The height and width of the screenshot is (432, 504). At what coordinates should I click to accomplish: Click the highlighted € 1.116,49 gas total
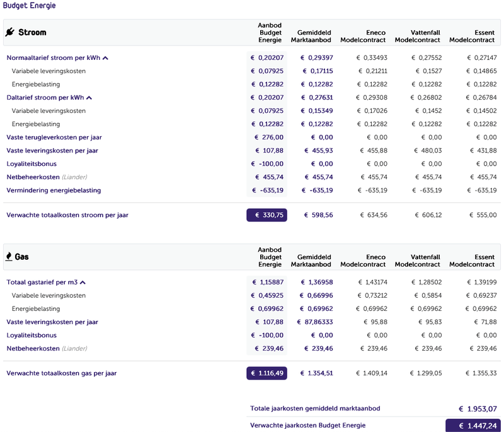pyautogui.click(x=266, y=373)
